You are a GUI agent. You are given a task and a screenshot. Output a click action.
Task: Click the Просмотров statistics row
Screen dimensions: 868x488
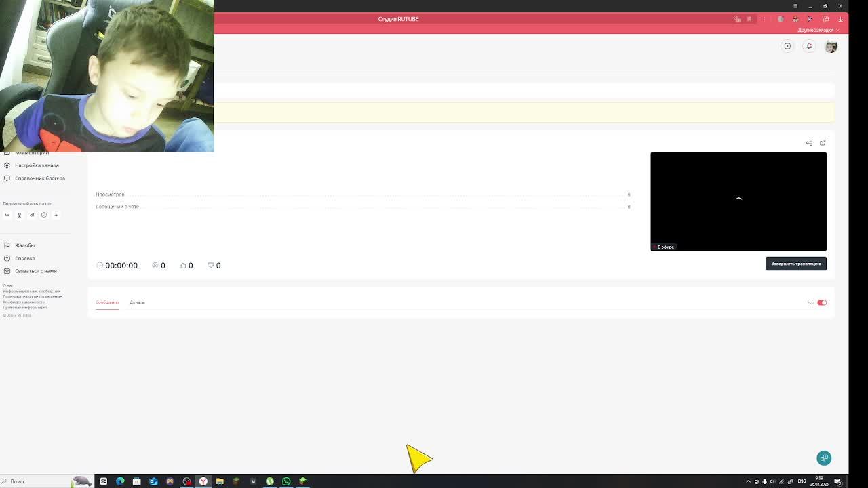point(363,195)
